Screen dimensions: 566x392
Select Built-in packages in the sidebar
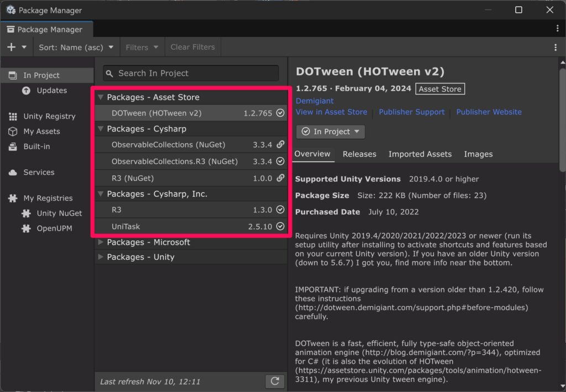[36, 146]
